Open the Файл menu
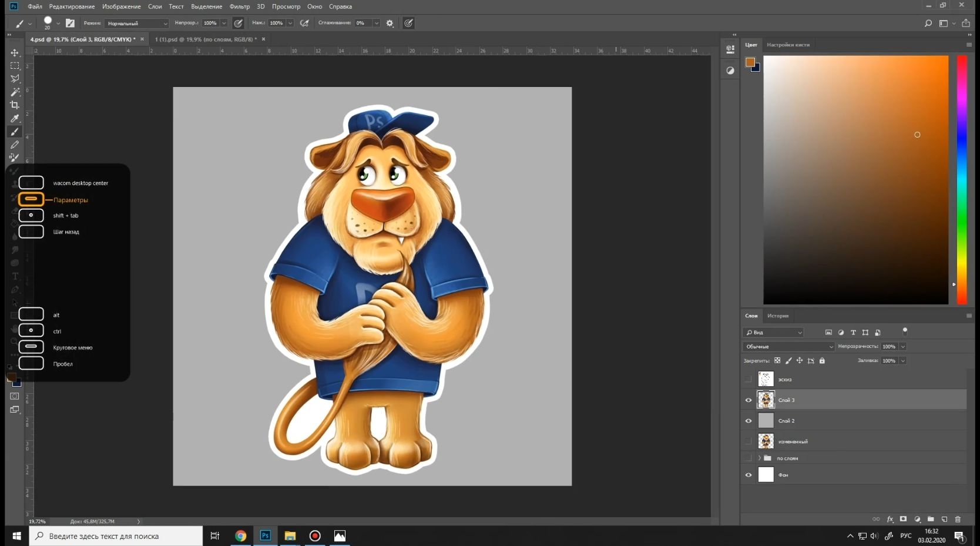 [35, 6]
